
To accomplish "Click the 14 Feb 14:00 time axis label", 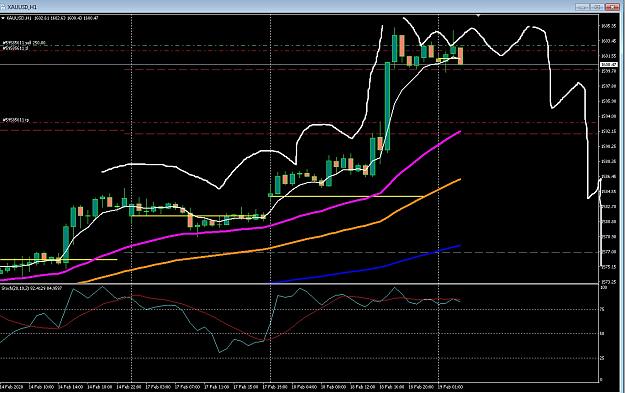I will (x=70, y=387).
